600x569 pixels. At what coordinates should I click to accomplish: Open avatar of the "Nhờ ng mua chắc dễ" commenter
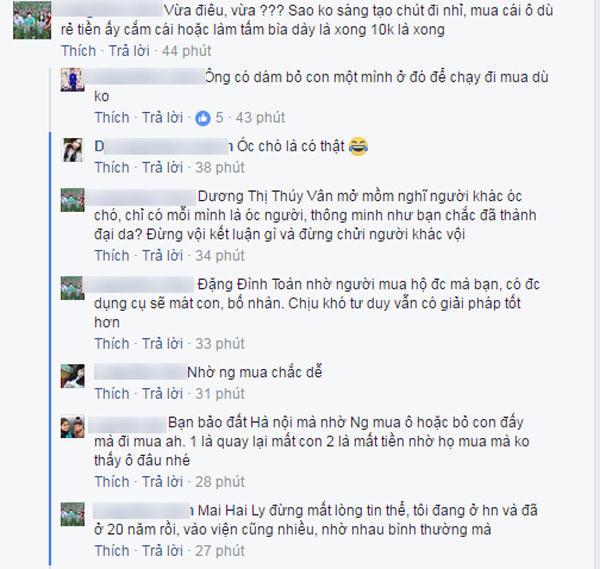pyautogui.click(x=72, y=376)
